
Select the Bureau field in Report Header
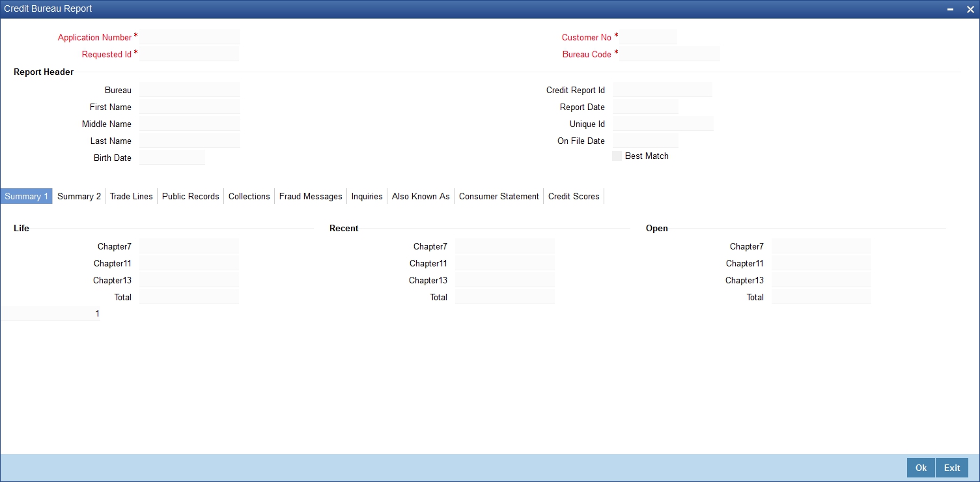[x=189, y=90]
